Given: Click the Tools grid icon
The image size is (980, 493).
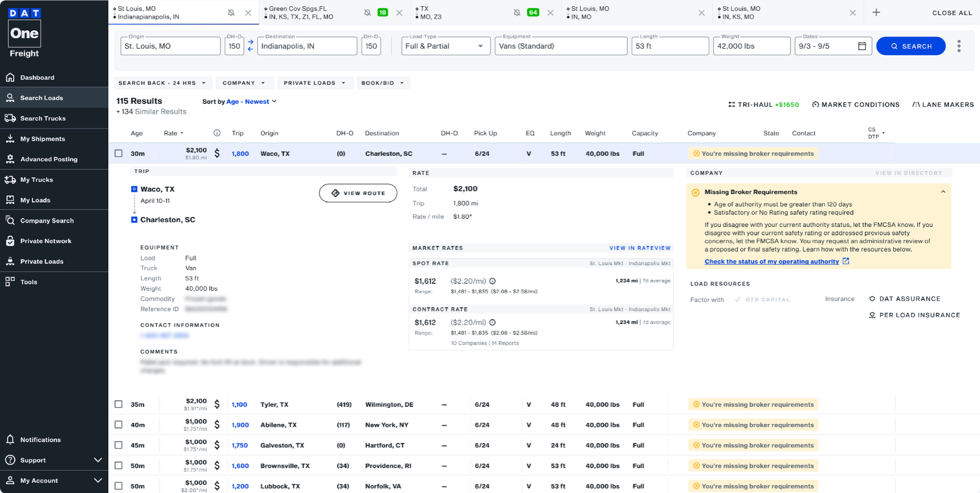Looking at the screenshot, I should click(10, 281).
